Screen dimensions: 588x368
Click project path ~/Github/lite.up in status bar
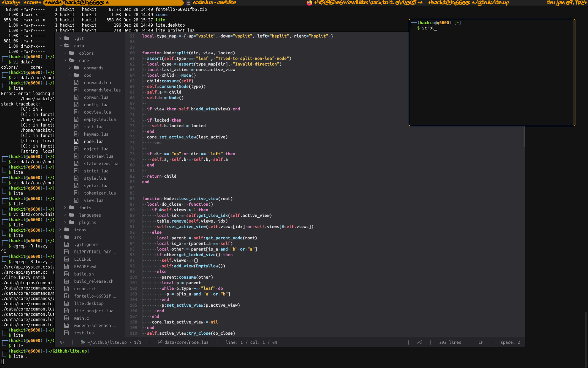tap(111, 342)
